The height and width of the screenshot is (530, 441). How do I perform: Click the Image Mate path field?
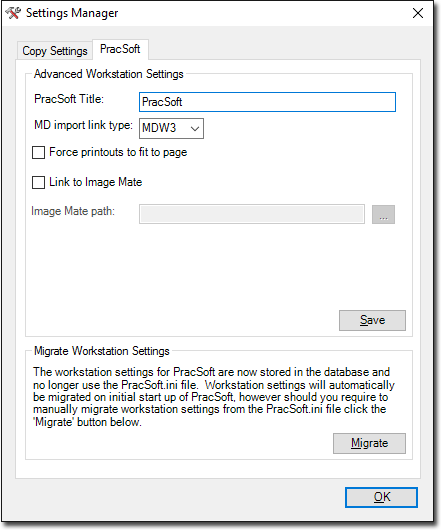click(252, 214)
